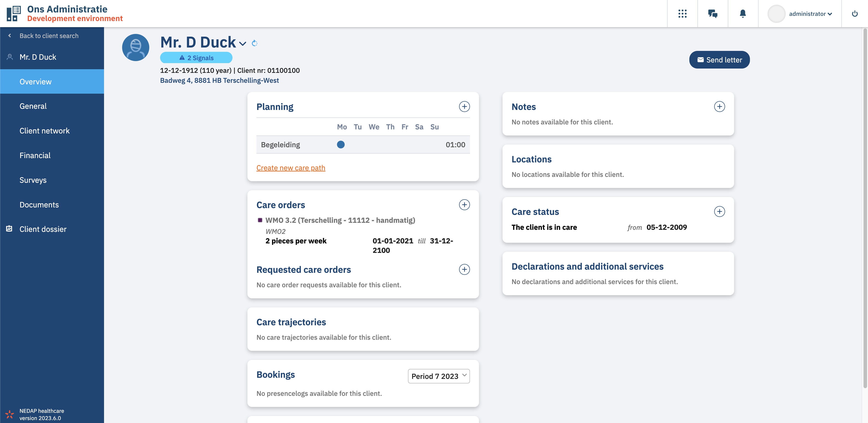Click the Locations heading
Image resolution: width=868 pixels, height=423 pixels.
coord(531,159)
